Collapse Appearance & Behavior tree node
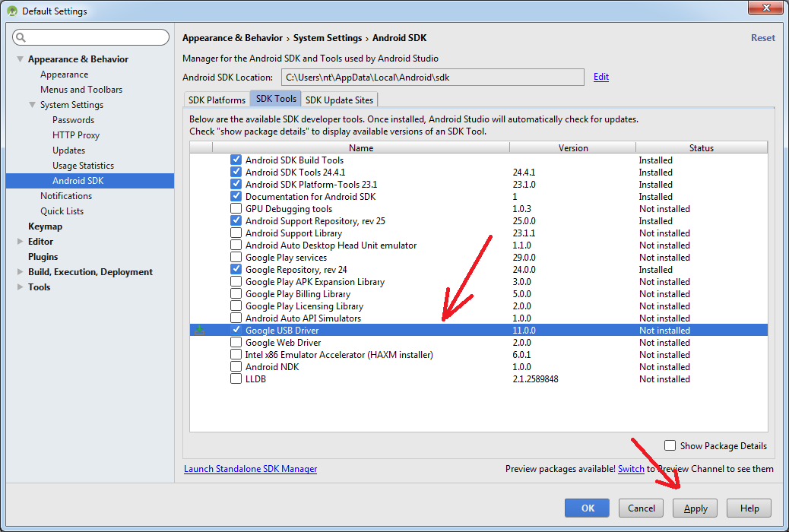 pos(20,59)
